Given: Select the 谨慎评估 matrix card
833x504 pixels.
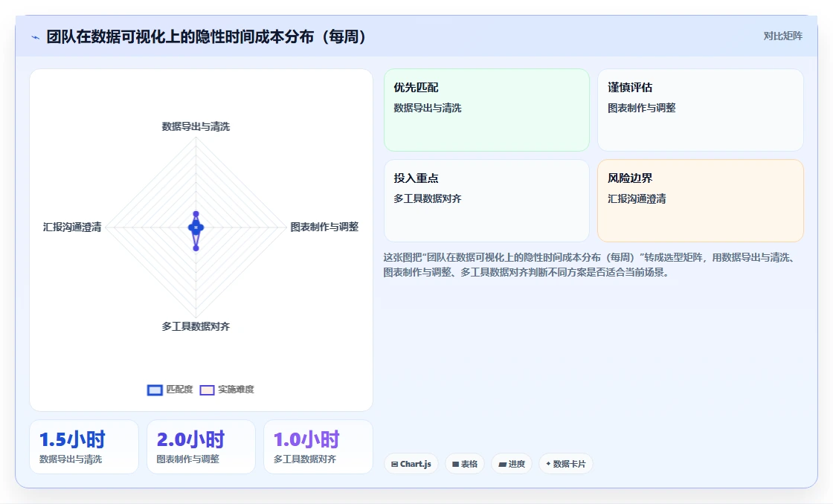Looking at the screenshot, I should point(700,110).
